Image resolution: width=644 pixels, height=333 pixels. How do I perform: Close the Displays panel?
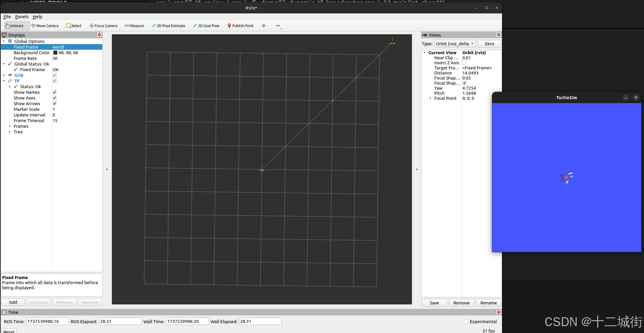coord(99,35)
